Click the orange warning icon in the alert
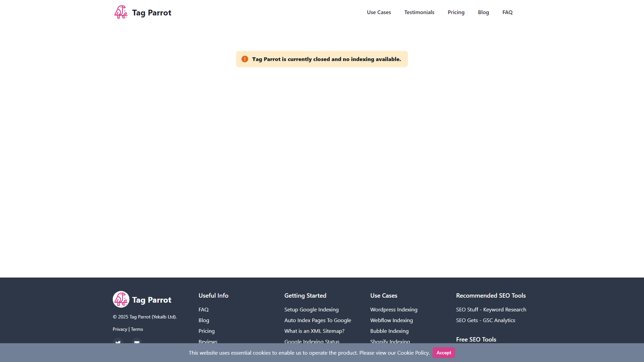 (x=245, y=59)
